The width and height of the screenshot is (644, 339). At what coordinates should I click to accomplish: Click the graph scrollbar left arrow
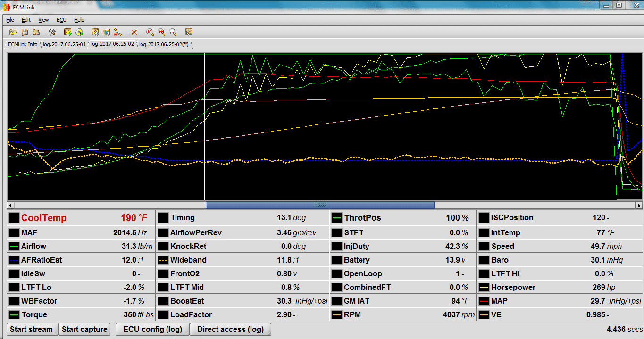[10, 205]
